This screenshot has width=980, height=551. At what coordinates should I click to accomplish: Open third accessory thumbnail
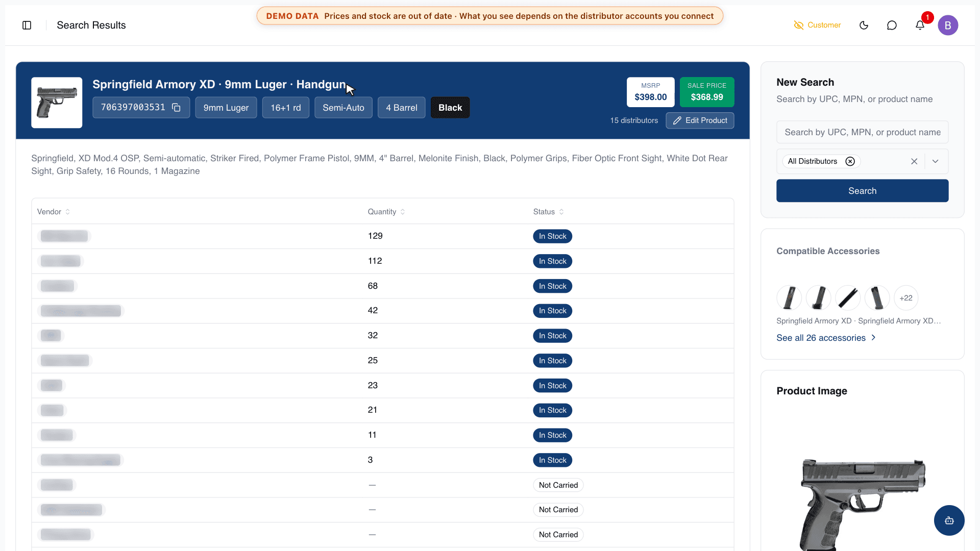(x=848, y=298)
